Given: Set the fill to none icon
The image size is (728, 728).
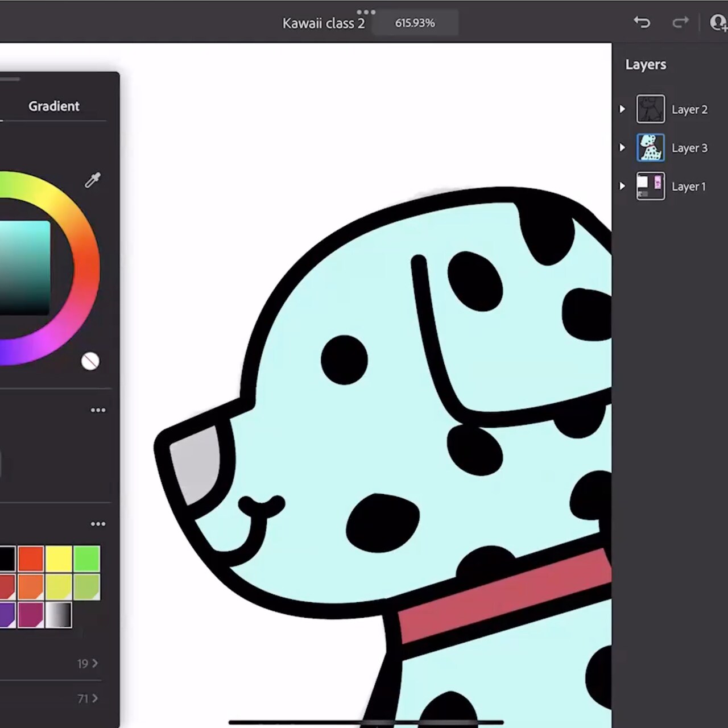Looking at the screenshot, I should click(x=90, y=361).
